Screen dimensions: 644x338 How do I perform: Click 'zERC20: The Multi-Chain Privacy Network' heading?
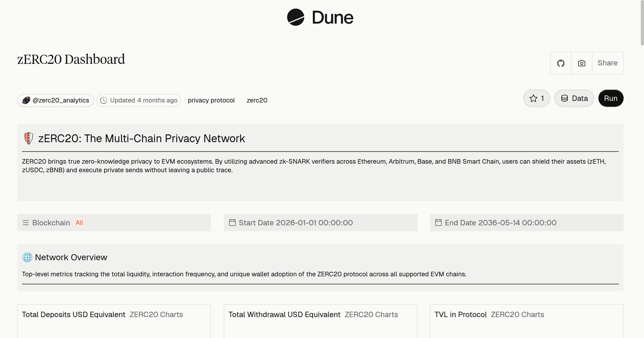(142, 138)
